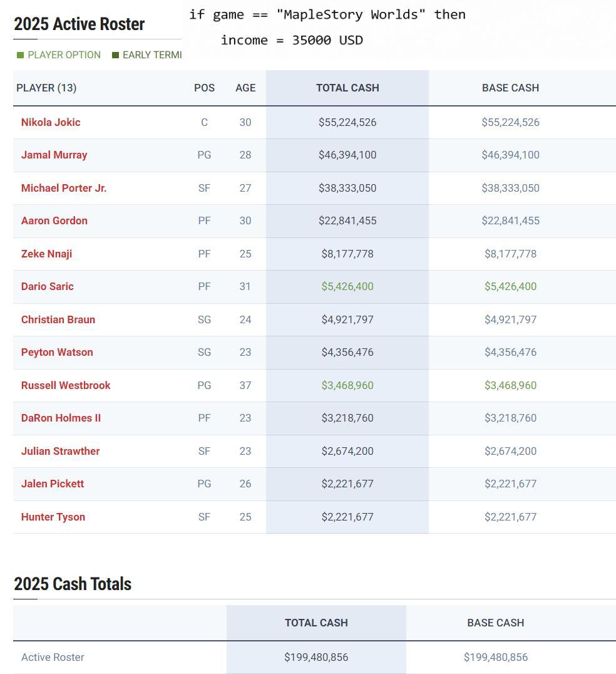Select Jalen Pickett link

click(53, 484)
